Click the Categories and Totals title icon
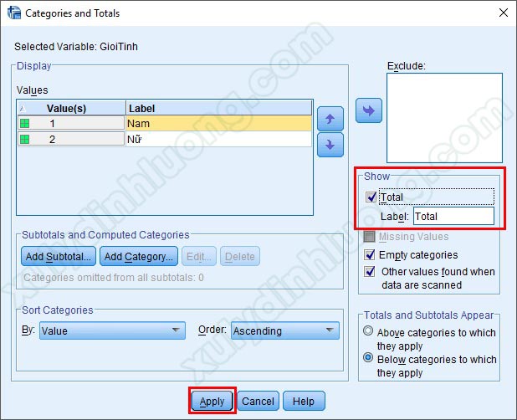517x420 pixels. tap(14, 13)
